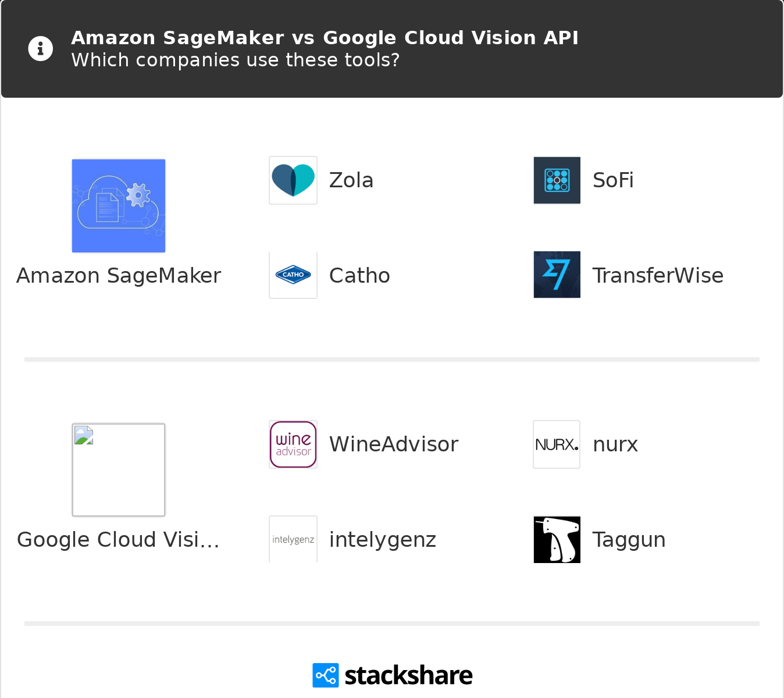Open the Zola company name link
This screenshot has width=784, height=698.
tap(351, 180)
